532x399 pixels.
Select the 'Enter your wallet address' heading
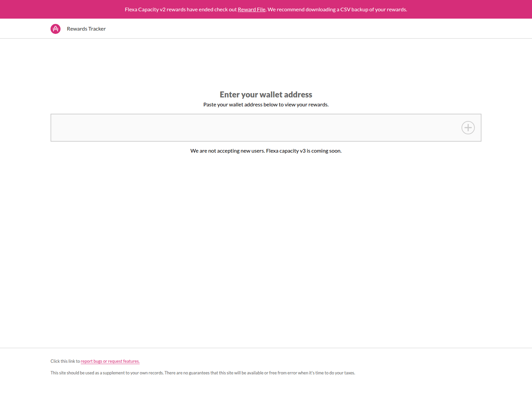(x=266, y=95)
